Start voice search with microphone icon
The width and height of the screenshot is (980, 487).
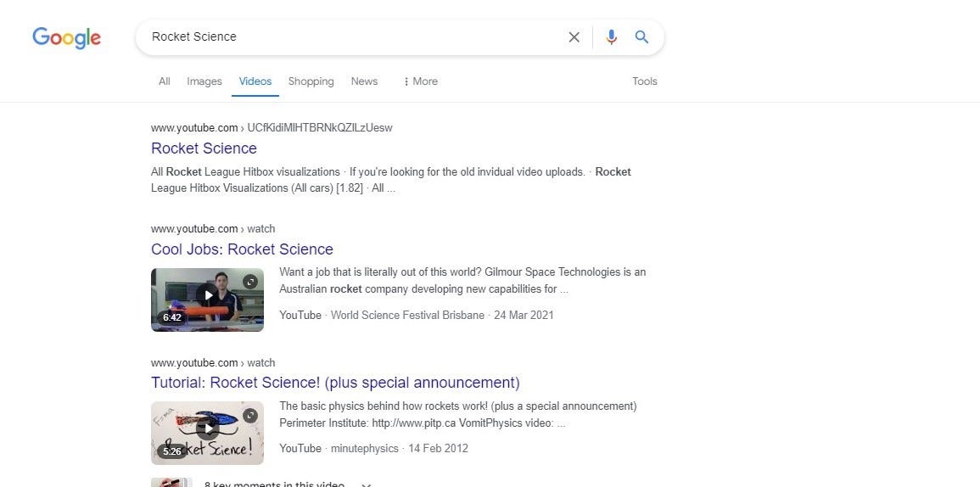611,36
